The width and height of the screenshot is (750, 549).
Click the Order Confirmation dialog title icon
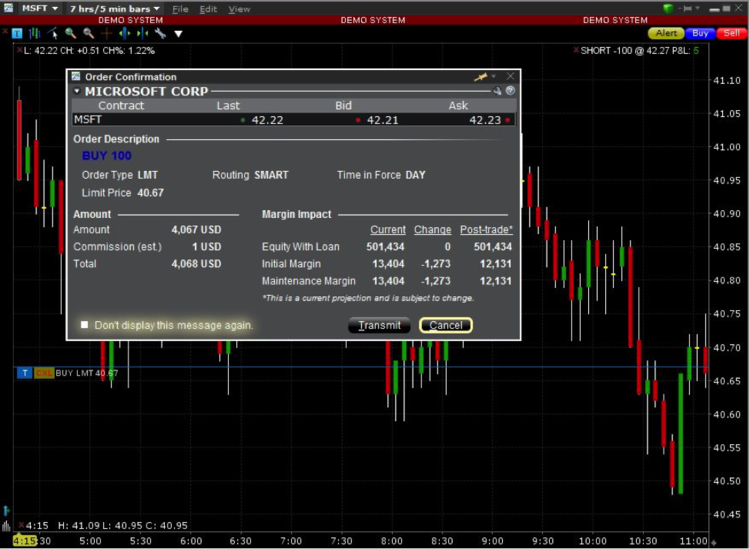pyautogui.click(x=76, y=77)
